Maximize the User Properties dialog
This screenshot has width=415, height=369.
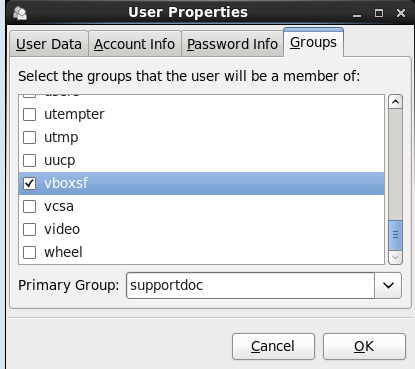(x=379, y=13)
